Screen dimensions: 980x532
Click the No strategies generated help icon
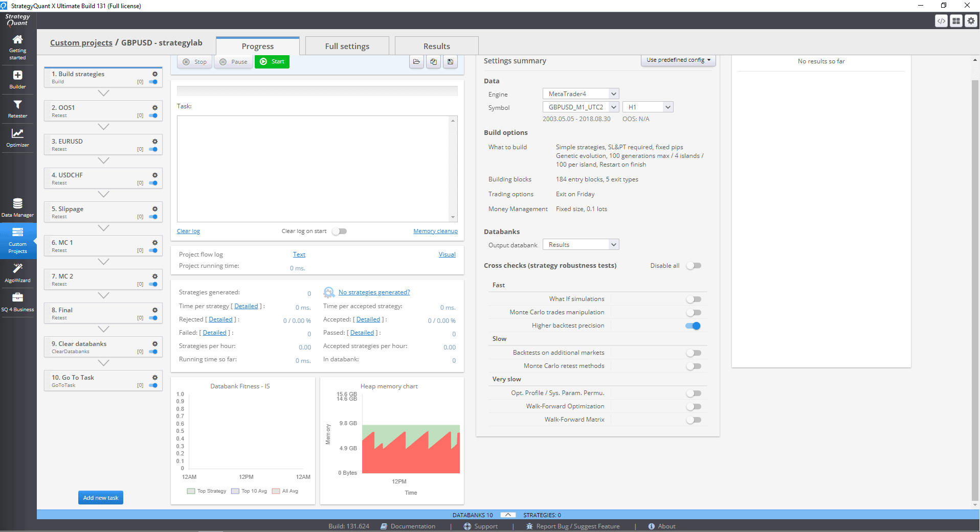(329, 292)
